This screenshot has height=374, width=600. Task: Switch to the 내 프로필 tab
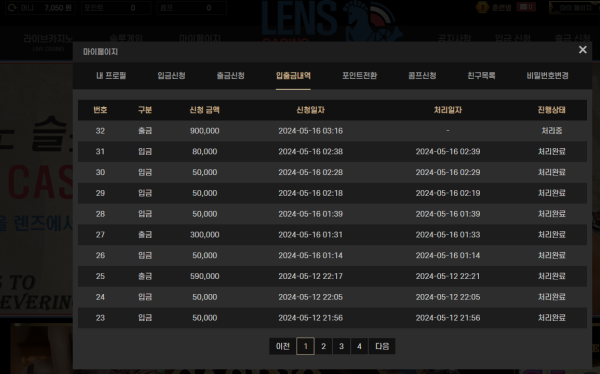coord(111,75)
